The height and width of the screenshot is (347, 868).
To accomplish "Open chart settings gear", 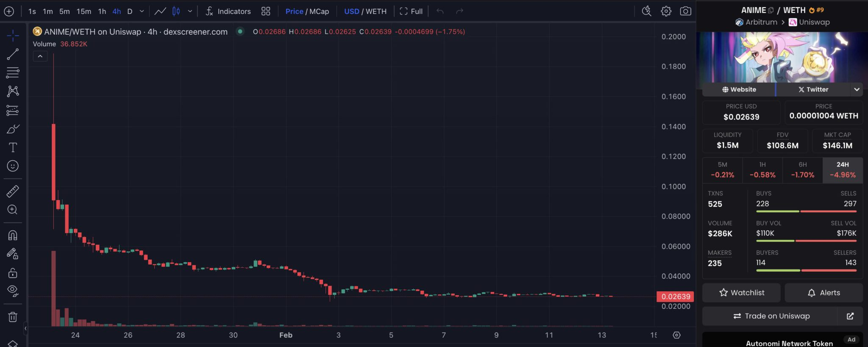I will point(666,11).
